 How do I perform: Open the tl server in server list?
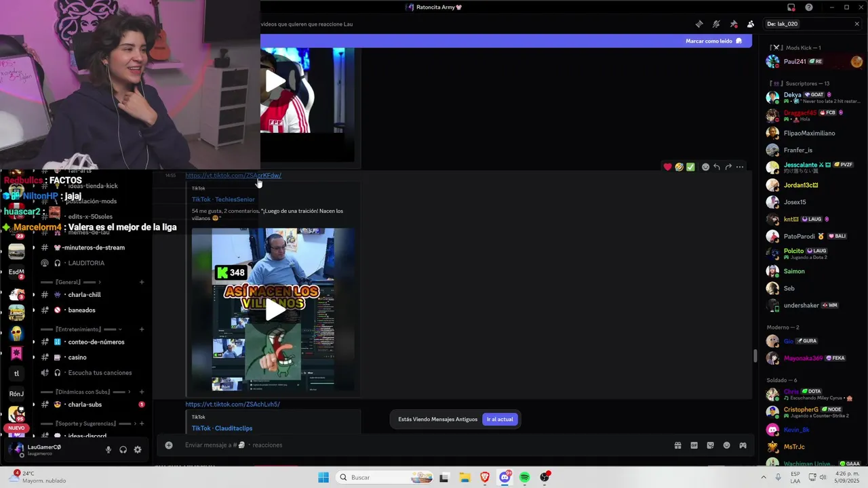(16, 373)
